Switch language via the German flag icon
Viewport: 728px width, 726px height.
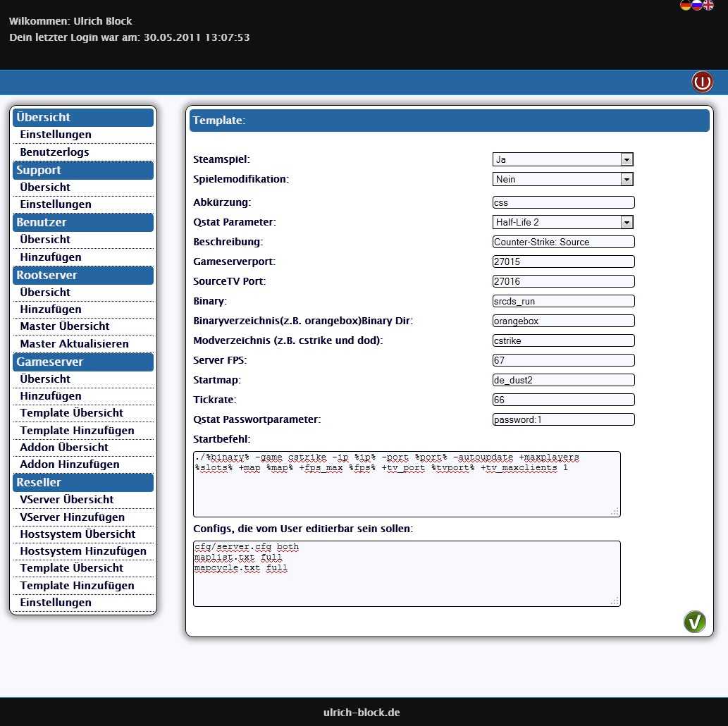(686, 5)
